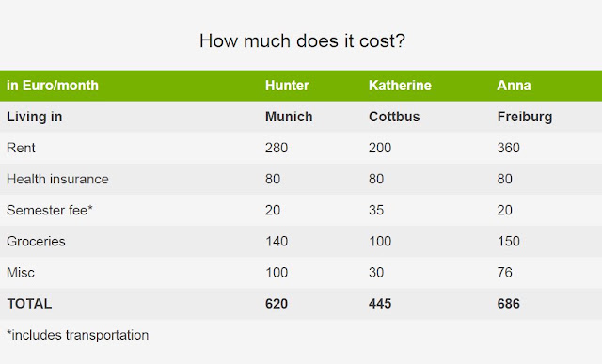Viewport: 602px width, 364px height.
Task: Click Anna's rent value 360
Action: [508, 148]
